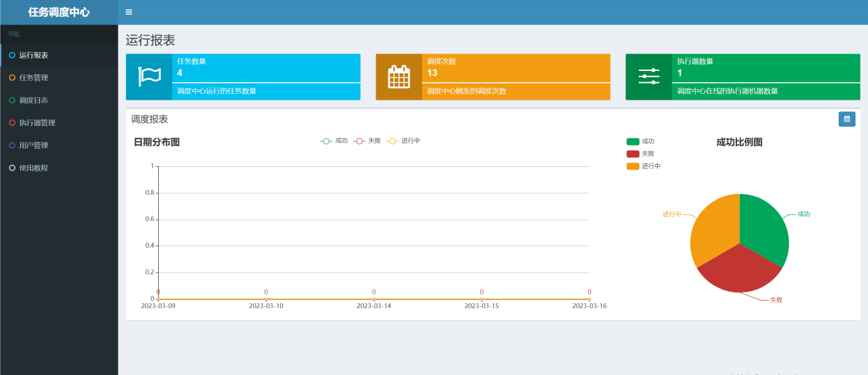This screenshot has width=868, height=375.
Task: Click the 2023-03-09 data point on the line chart
Action: pos(158,299)
